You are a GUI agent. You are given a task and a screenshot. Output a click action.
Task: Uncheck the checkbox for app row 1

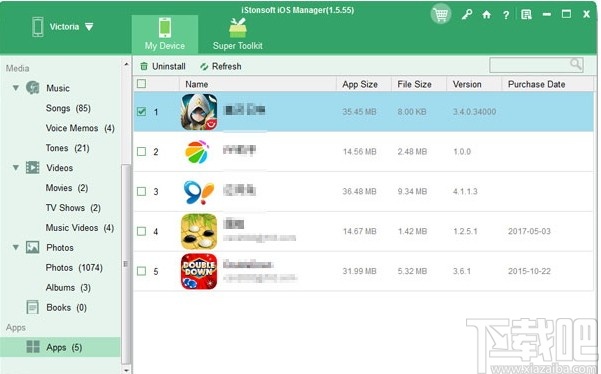[141, 112]
